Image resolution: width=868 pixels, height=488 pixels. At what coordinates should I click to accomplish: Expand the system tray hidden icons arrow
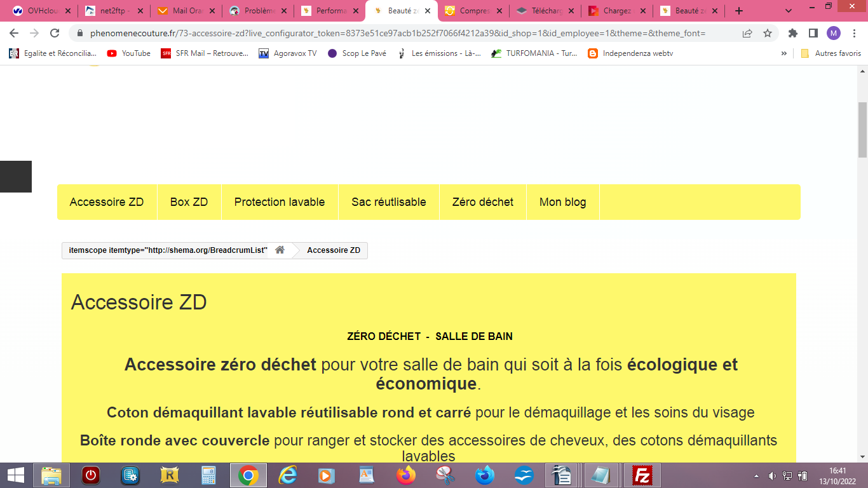coord(756,475)
